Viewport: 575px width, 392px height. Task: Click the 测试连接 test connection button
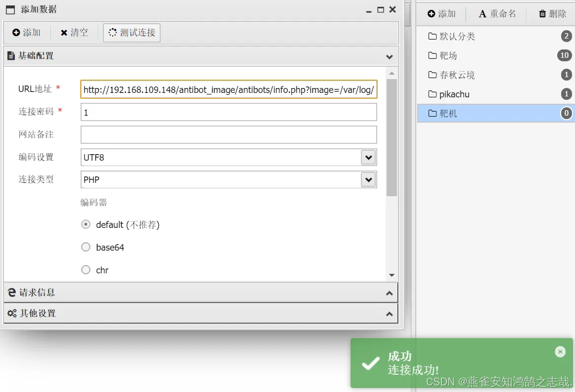pos(132,33)
